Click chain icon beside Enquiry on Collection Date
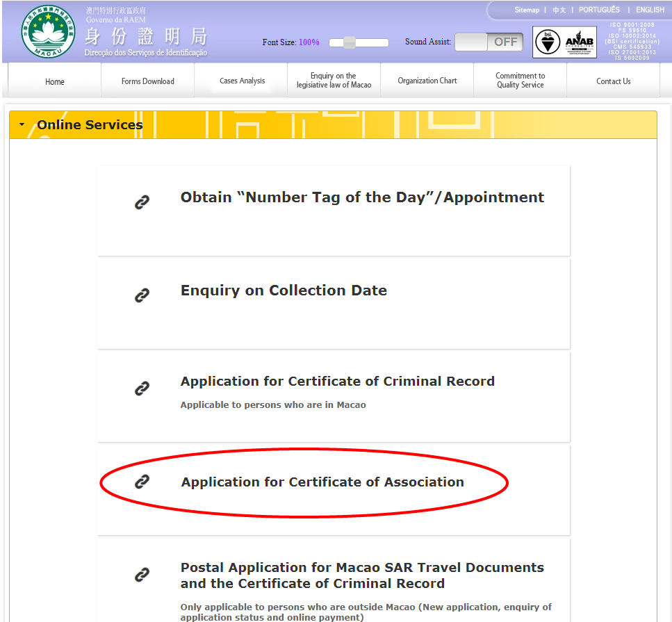 [x=142, y=295]
